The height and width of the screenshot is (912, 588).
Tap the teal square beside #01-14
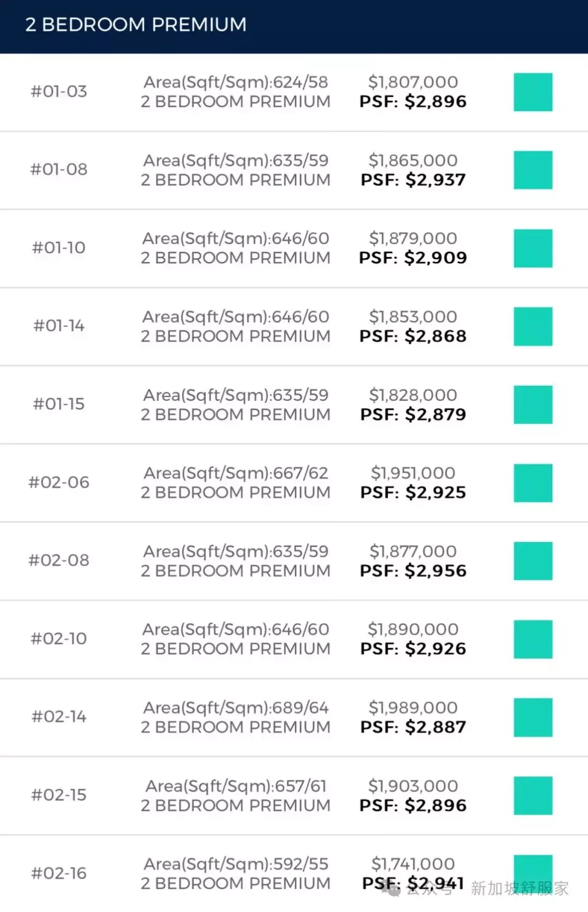(x=533, y=326)
